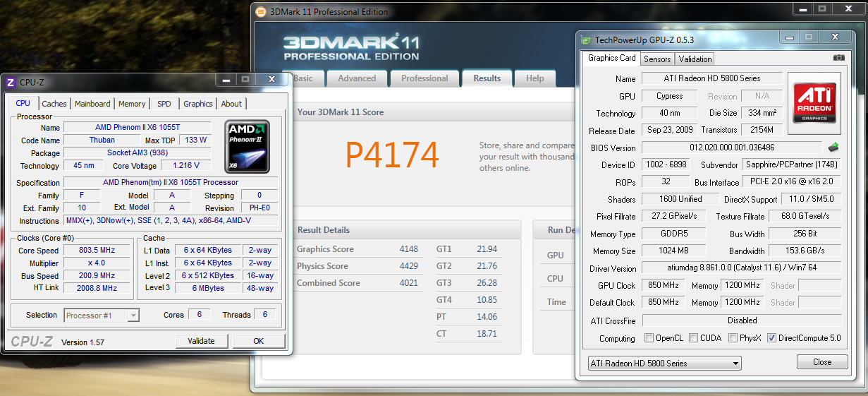Select the Graphics Card tab in GPU-Z
The width and height of the screenshot is (868, 396).
click(612, 58)
